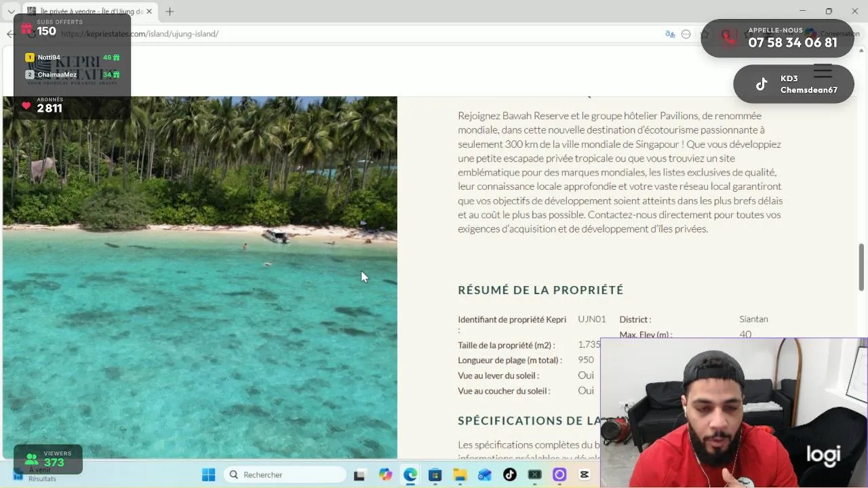Click the 'RÉSUMÉ DE LA PROPRIÉTÉ' heading

click(x=540, y=290)
